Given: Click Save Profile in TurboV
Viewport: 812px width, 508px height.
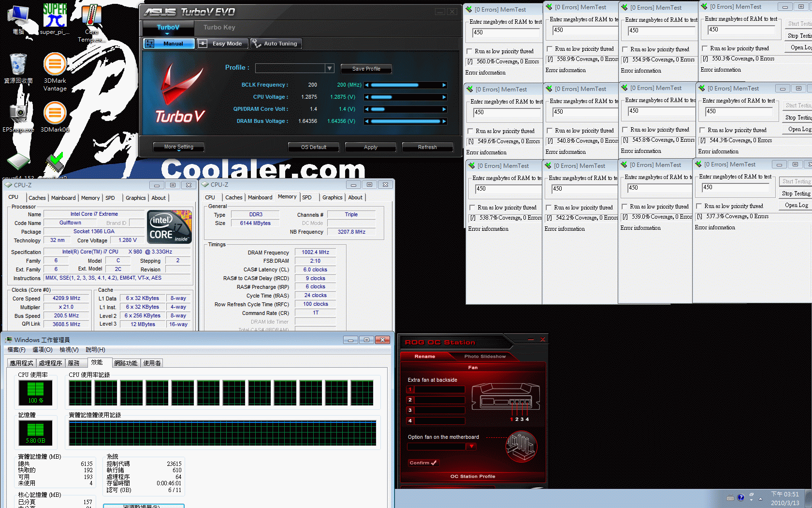Looking at the screenshot, I should (366, 69).
